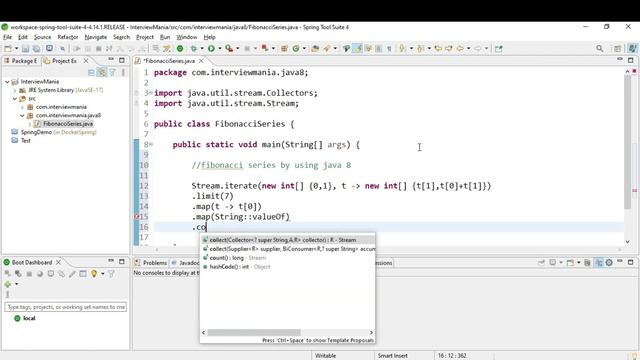Click the Pin Editor toolbar icon

click(498, 49)
